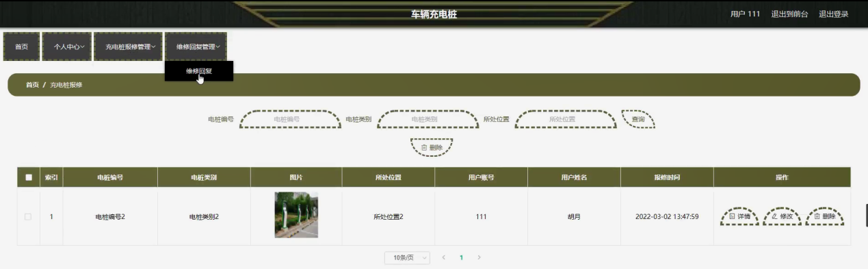This screenshot has height=269, width=868.
Task: Click the 电桩编号2 cell
Action: coord(110,217)
